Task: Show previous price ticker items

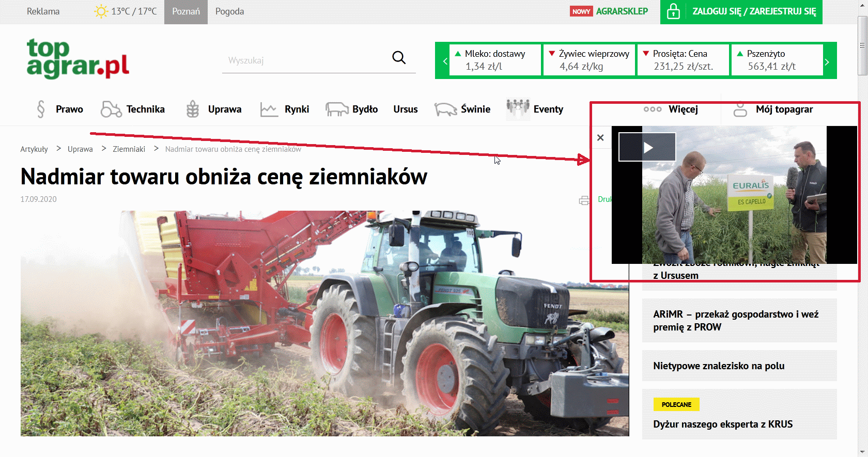Action: pyautogui.click(x=445, y=61)
